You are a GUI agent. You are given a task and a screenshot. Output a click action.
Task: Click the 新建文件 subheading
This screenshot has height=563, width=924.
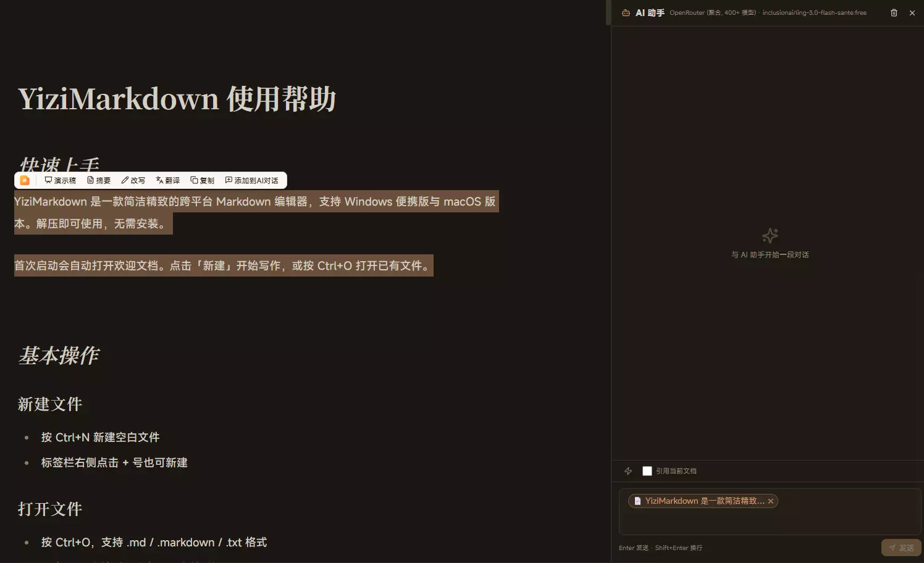point(50,404)
